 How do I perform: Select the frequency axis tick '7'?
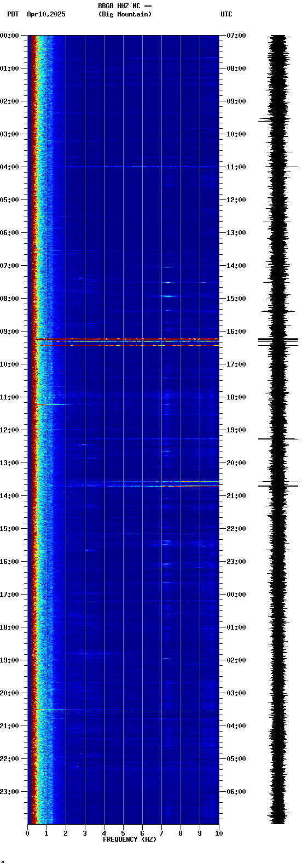click(x=161, y=833)
